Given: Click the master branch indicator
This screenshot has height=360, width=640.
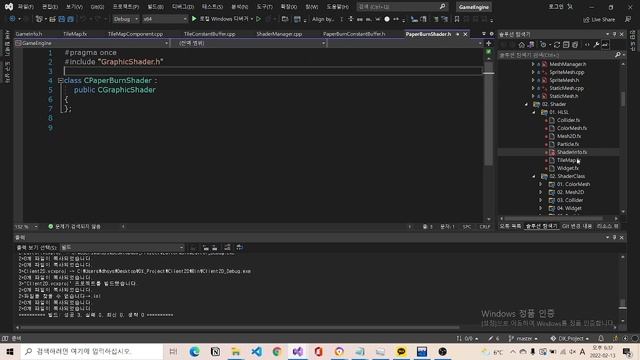Looking at the screenshot, I should pos(523,338).
